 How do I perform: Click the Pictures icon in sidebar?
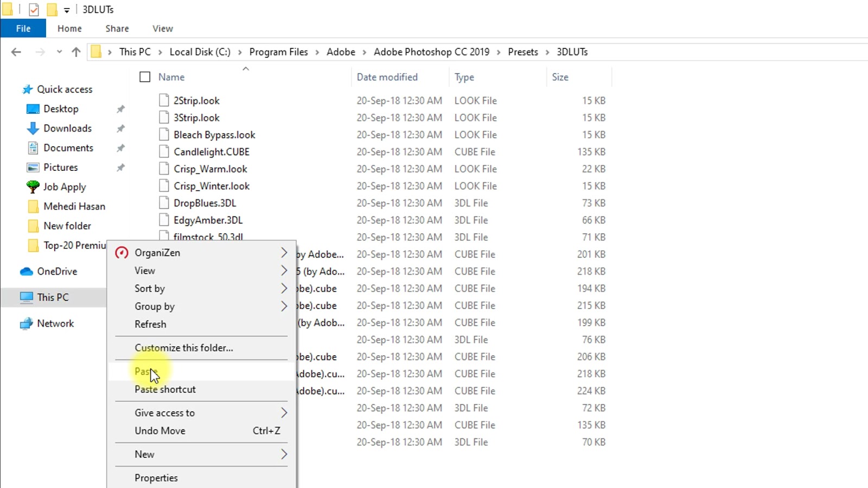coord(33,168)
